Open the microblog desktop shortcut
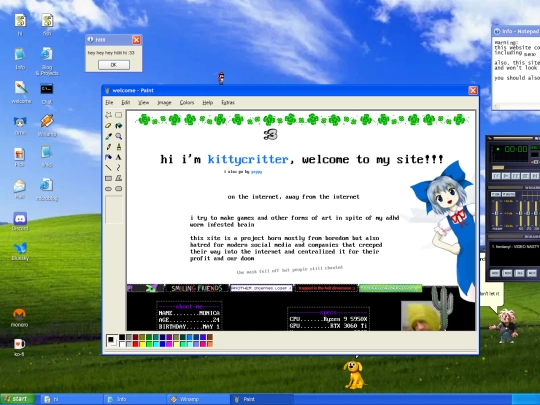Screen dimensions: 540x405 (47, 189)
